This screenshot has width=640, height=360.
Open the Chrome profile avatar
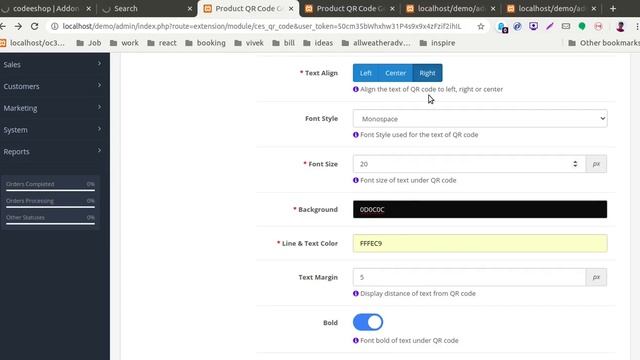[620, 27]
